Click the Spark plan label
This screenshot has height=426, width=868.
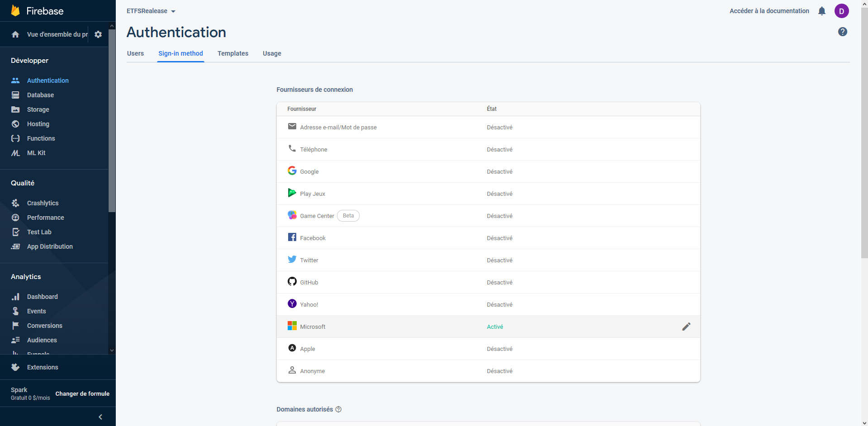point(19,390)
